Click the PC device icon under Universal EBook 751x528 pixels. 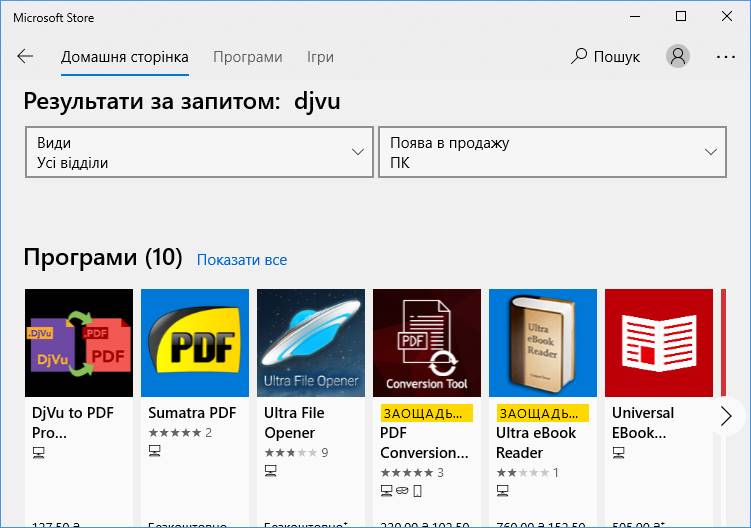[x=618, y=452]
